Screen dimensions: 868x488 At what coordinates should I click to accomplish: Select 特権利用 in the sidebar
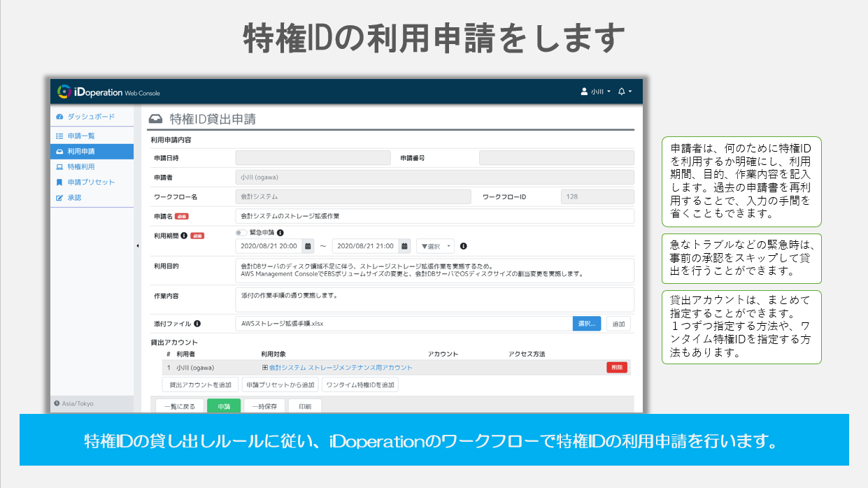tap(81, 167)
